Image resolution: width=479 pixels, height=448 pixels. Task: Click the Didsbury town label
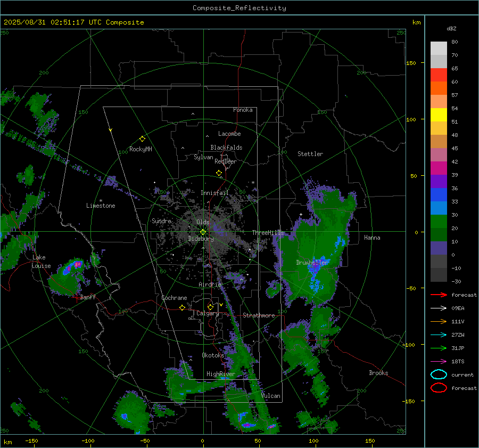pos(201,239)
